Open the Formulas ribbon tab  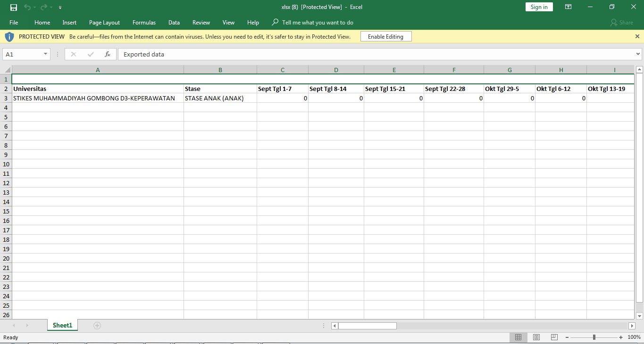(144, 22)
